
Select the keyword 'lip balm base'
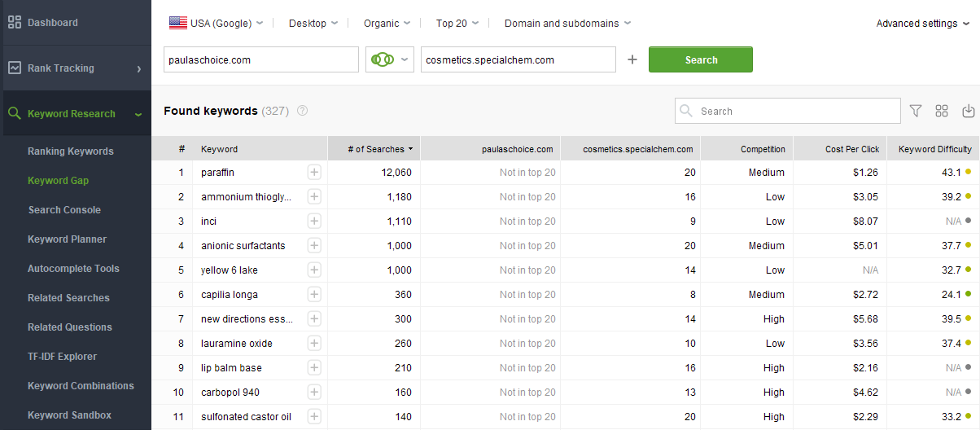pyautogui.click(x=231, y=368)
